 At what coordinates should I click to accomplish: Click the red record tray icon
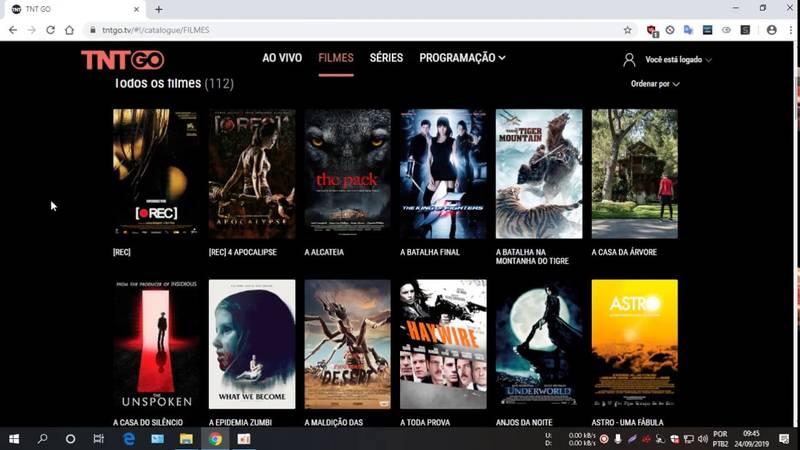coord(604,439)
